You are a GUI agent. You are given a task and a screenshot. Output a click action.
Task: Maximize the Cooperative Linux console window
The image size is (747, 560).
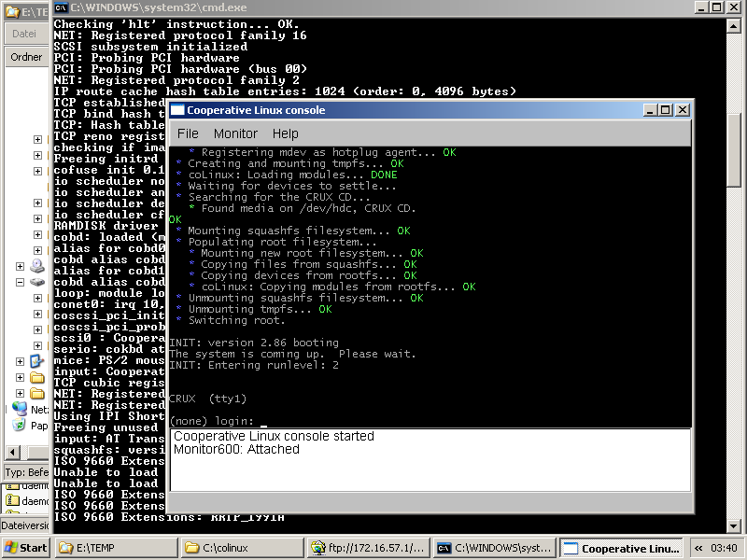pyautogui.click(x=666, y=110)
